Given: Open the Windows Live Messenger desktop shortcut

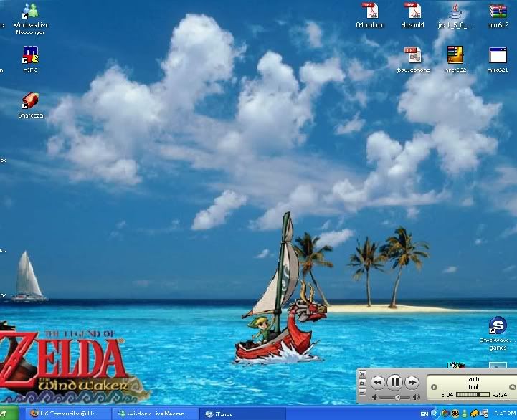Looking at the screenshot, I should click(30, 18).
